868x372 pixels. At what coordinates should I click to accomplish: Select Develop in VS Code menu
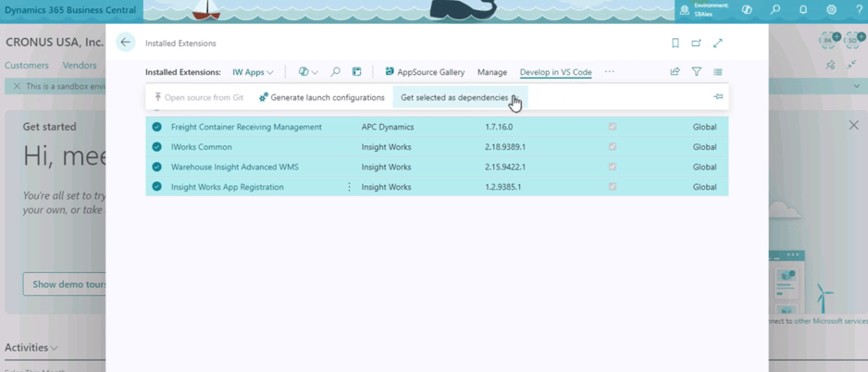[x=556, y=72]
